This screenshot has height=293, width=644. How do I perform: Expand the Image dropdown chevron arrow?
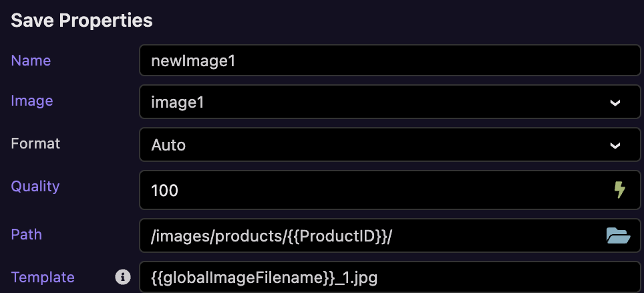pyautogui.click(x=615, y=102)
